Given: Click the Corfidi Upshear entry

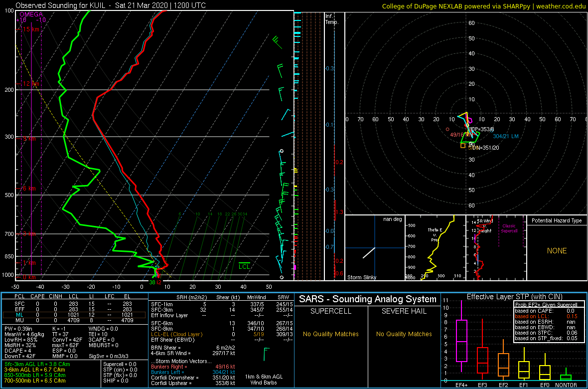Looking at the screenshot, I should coord(192,383).
